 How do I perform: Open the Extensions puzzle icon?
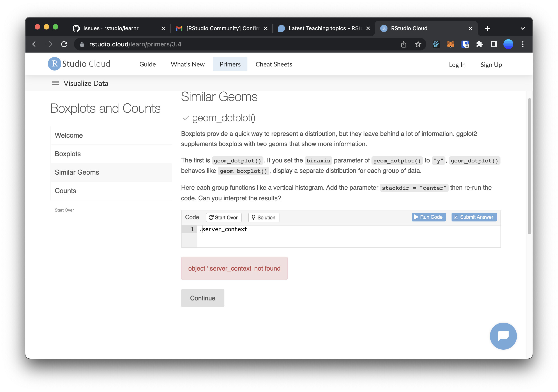pyautogui.click(x=479, y=44)
